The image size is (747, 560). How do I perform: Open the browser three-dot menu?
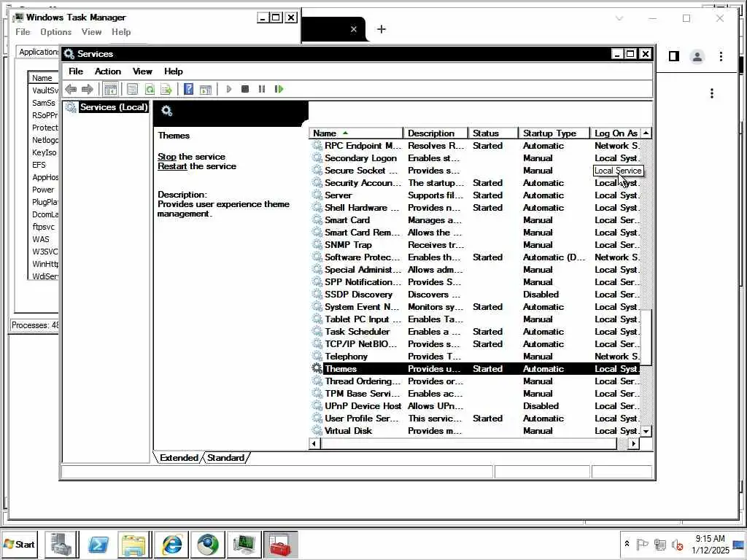pos(721,57)
